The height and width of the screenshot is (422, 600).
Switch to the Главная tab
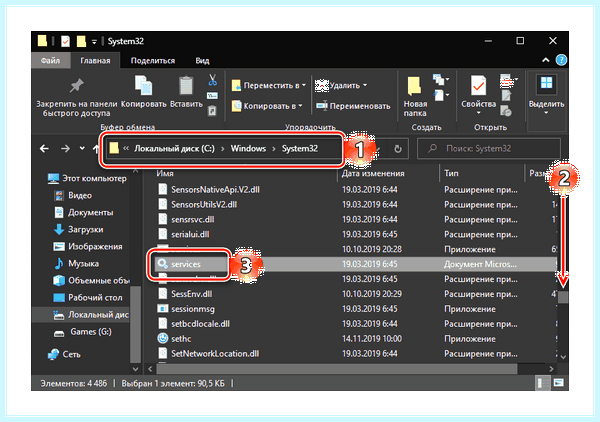pos(95,60)
